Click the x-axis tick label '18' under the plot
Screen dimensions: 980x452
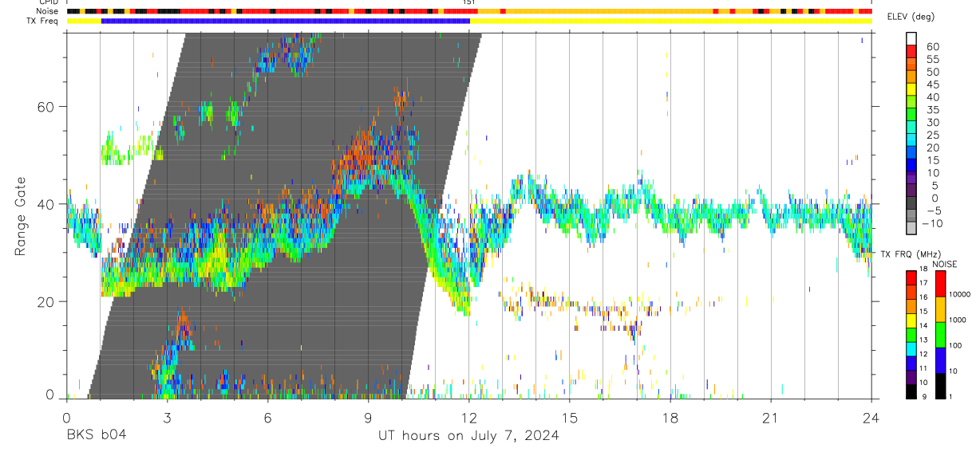[670, 417]
